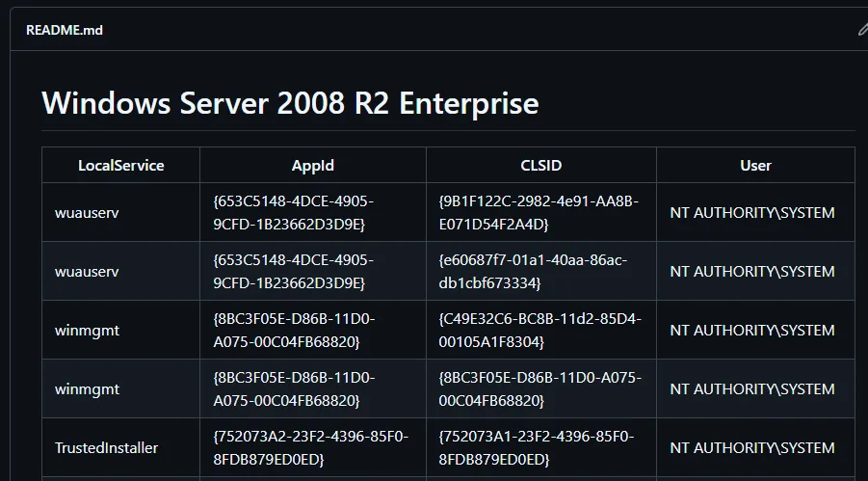Click the AppId {653C5148…} in second wuauserv row

pyautogui.click(x=294, y=272)
